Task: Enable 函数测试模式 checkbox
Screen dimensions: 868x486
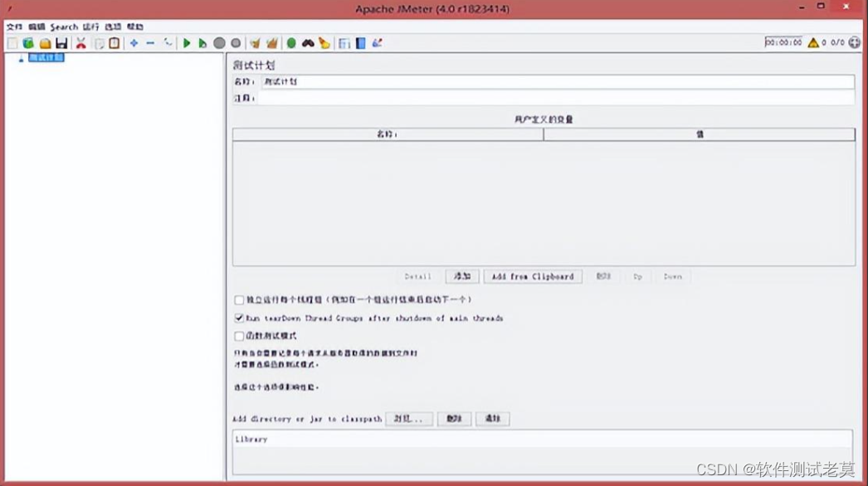Action: coord(239,337)
